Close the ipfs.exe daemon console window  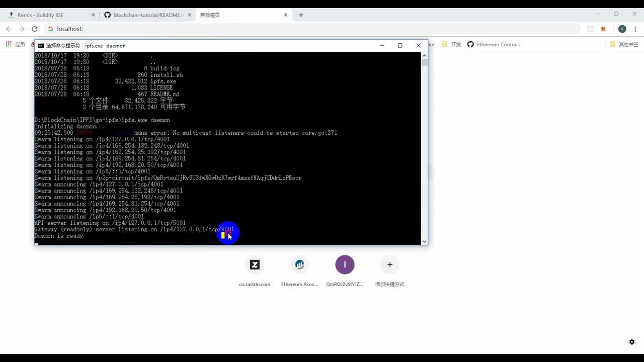pyautogui.click(x=418, y=45)
